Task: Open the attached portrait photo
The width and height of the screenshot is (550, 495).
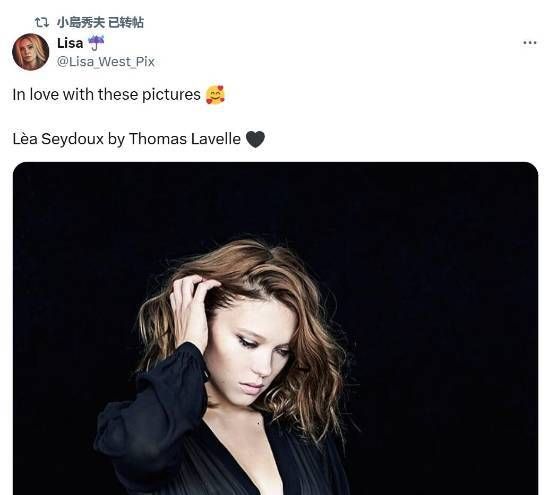Action: click(275, 328)
